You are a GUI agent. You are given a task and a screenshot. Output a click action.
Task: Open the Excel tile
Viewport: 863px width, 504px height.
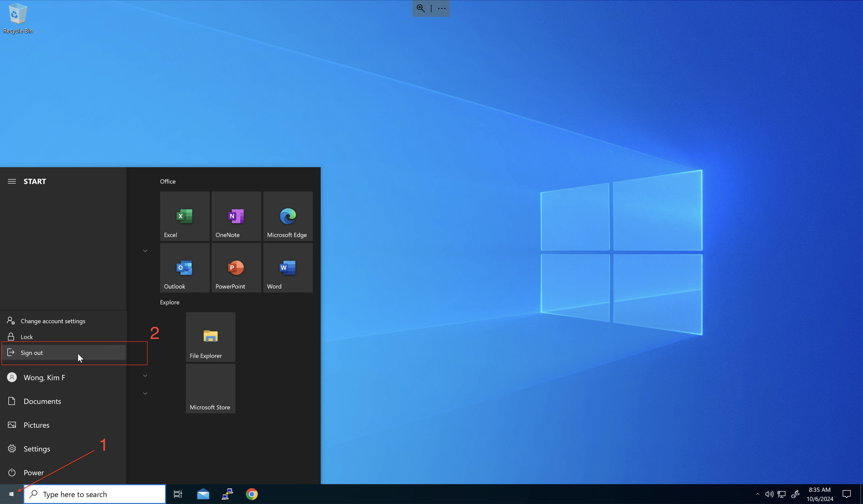(x=185, y=216)
